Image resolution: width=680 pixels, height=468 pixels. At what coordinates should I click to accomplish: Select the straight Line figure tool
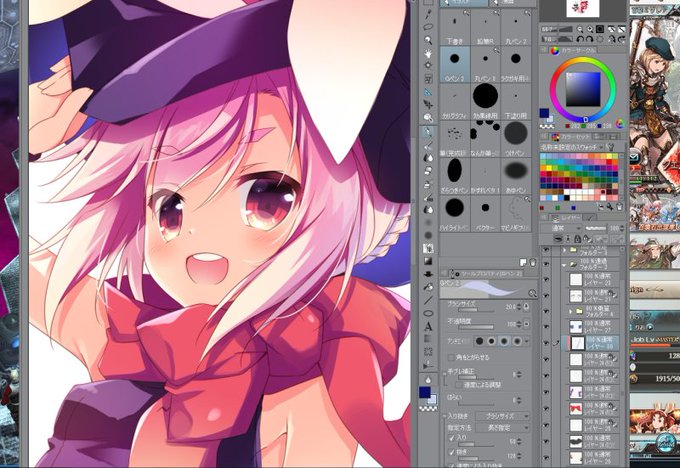[428, 300]
